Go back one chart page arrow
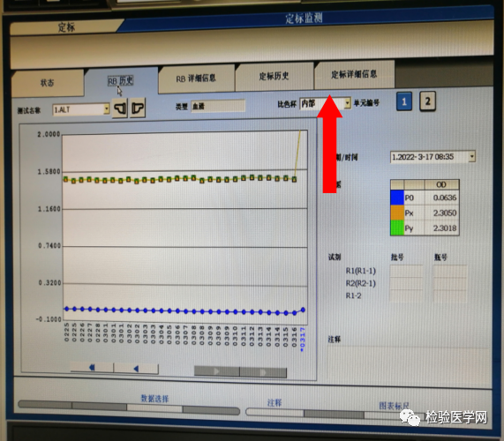 click(136, 369)
